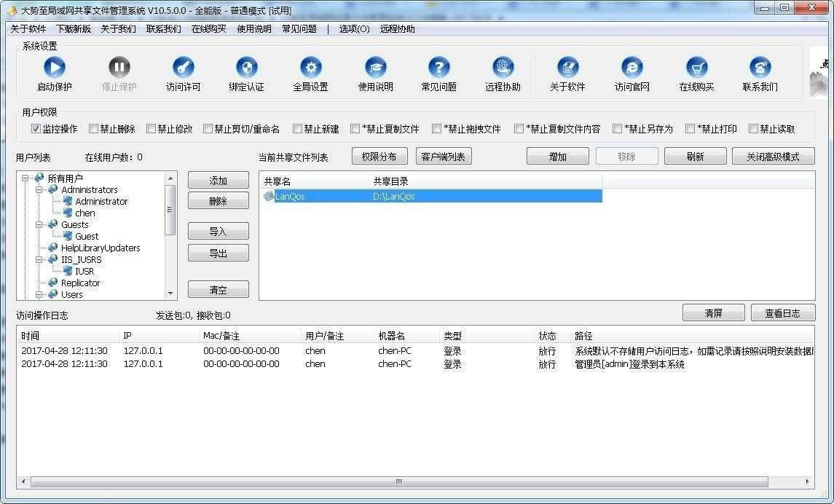Click the Guest user icon
The width and height of the screenshot is (834, 504).
[68, 236]
